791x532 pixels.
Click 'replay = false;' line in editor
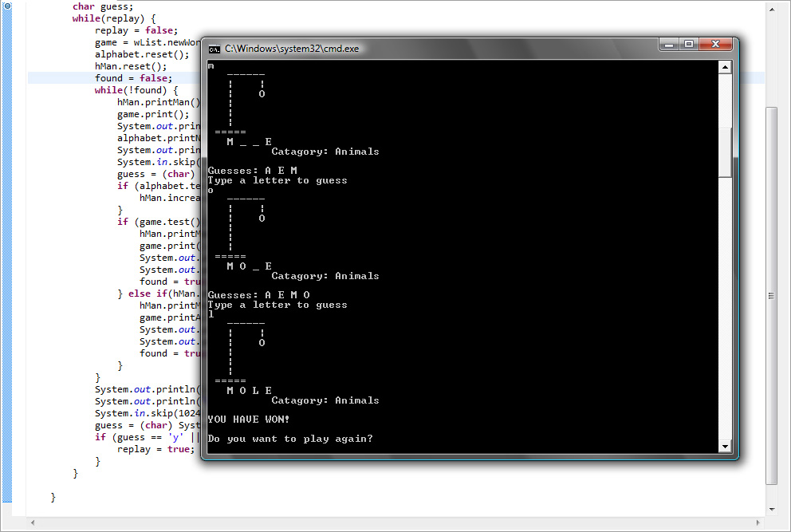[136, 31]
